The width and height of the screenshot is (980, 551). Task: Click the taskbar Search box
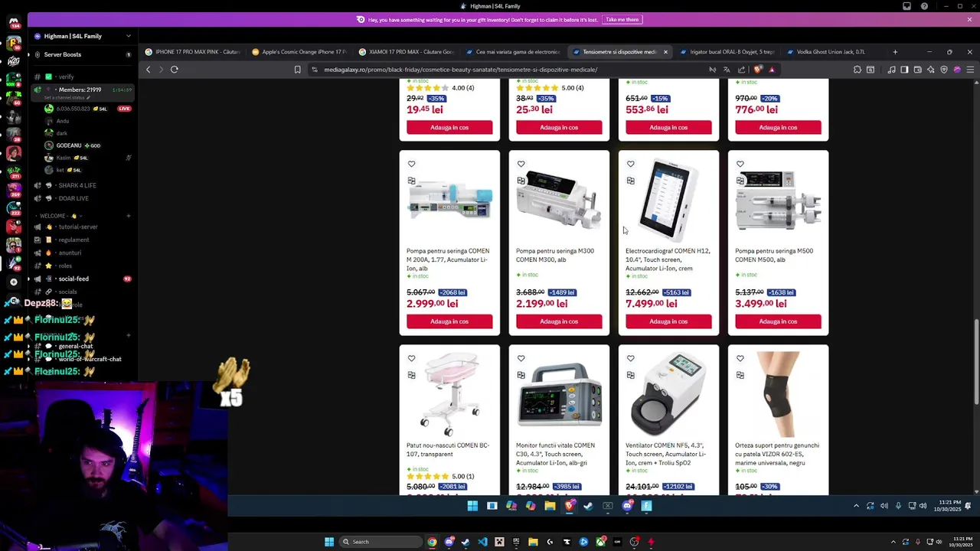click(381, 542)
